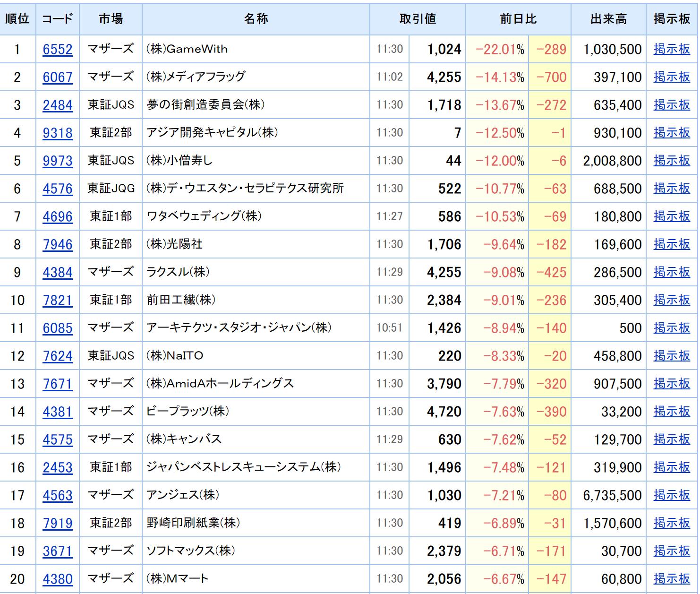Click the 2,008,800 volume value
Image resolution: width=700 pixels, height=594 pixels.
(x=612, y=161)
